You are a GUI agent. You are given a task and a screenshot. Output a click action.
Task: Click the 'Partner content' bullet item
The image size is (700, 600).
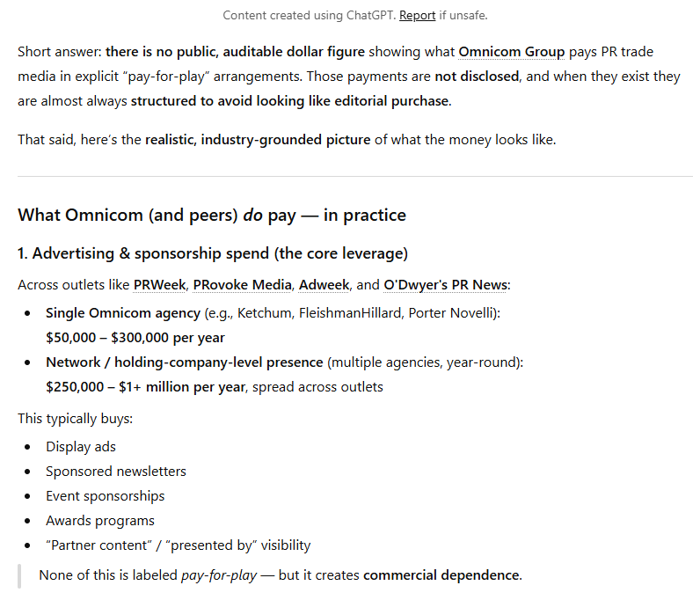(x=178, y=545)
